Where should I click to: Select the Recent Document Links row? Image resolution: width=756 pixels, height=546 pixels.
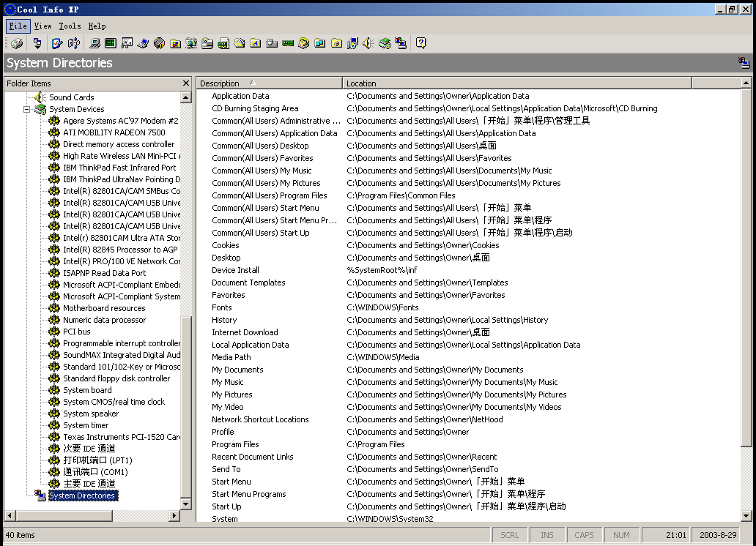coord(467,457)
